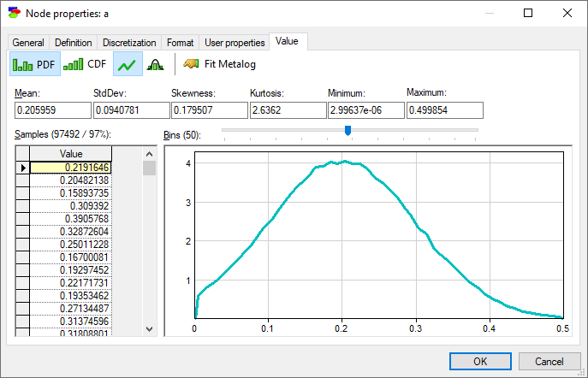Screen dimensions: 588x378
Task: Click the Bins slider thumb
Action: 347,130
